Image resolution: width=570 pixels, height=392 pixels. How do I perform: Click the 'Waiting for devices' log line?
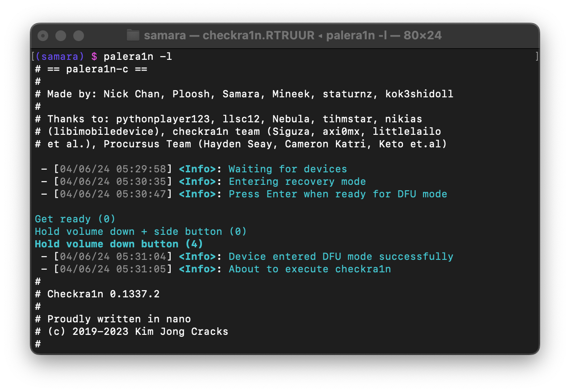(288, 169)
